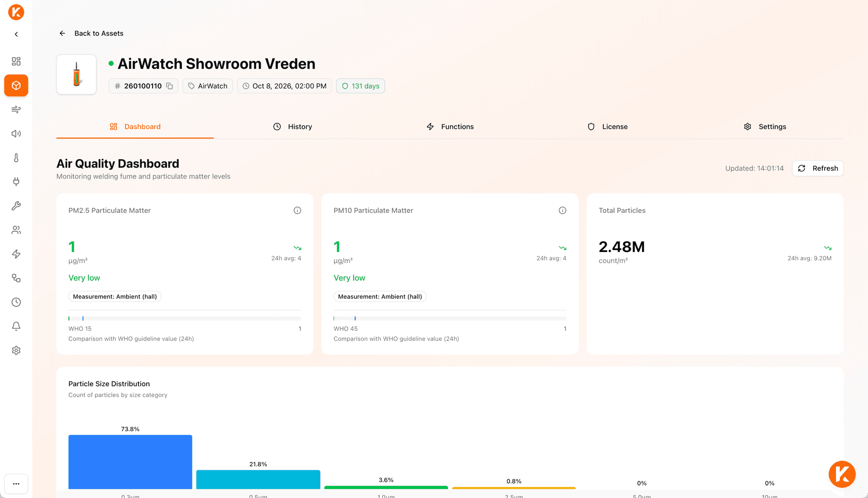Click the PM10 WHO comparison bar

(x=450, y=318)
